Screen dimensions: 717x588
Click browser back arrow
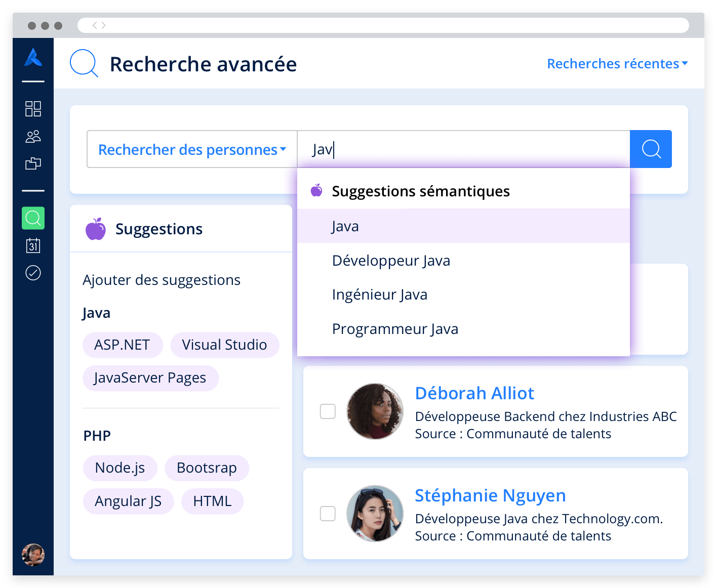point(95,25)
